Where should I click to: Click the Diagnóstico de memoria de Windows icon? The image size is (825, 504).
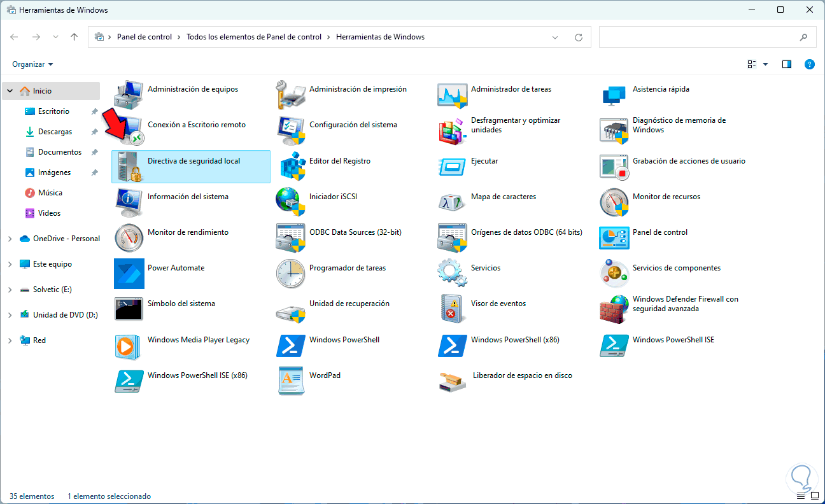click(x=614, y=130)
